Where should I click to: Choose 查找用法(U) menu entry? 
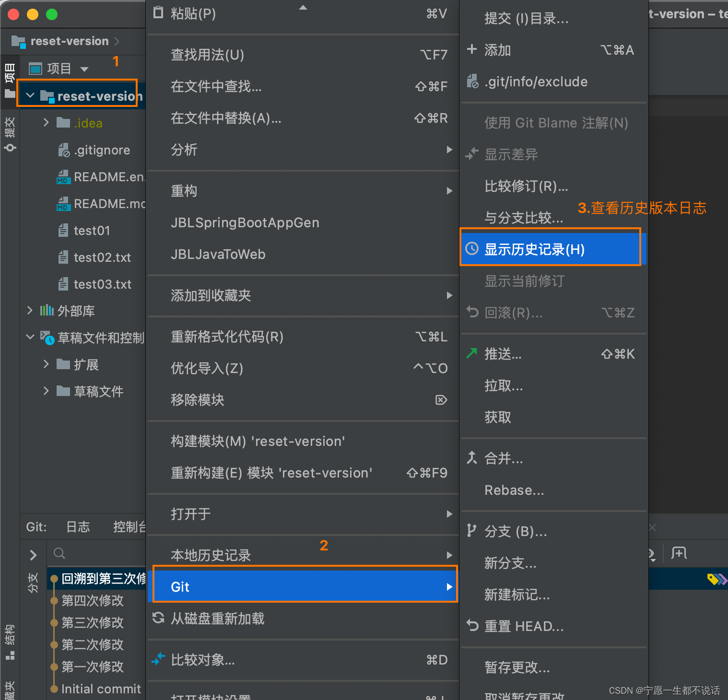click(x=303, y=55)
